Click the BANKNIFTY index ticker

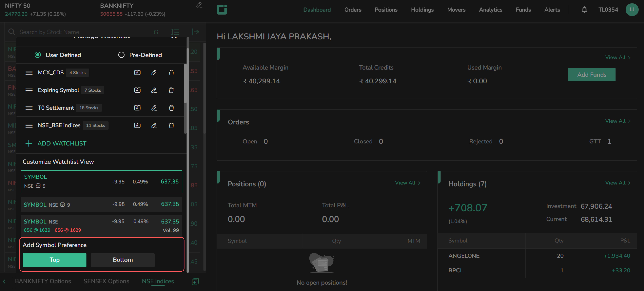click(x=133, y=10)
